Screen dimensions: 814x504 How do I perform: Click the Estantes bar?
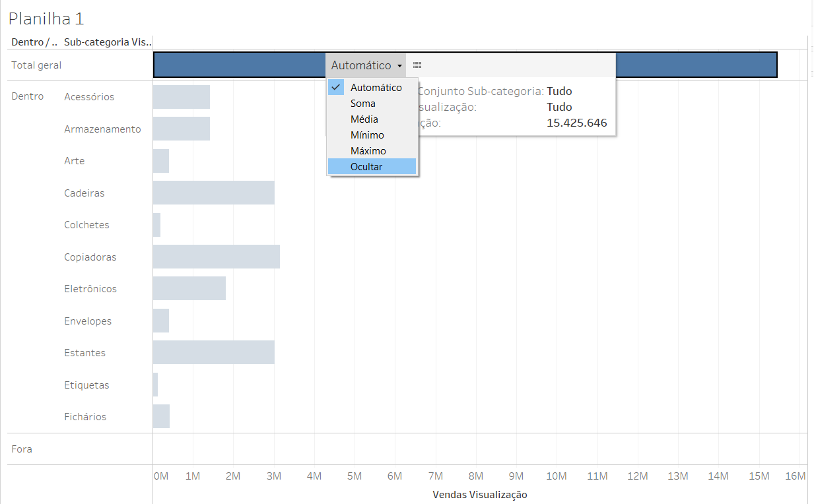(214, 352)
